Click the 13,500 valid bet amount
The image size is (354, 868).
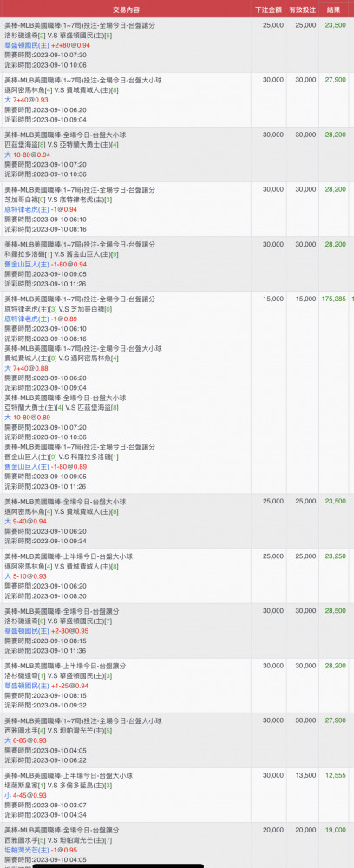pos(306,775)
